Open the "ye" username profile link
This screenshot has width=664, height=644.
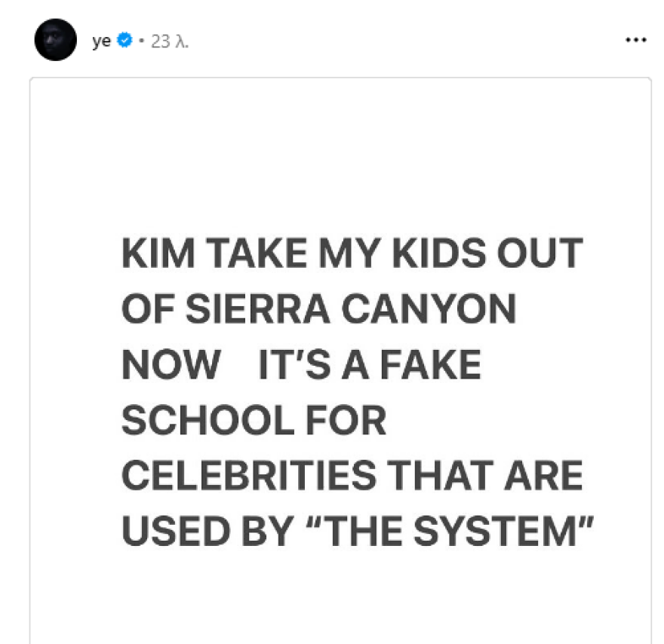pos(101,41)
